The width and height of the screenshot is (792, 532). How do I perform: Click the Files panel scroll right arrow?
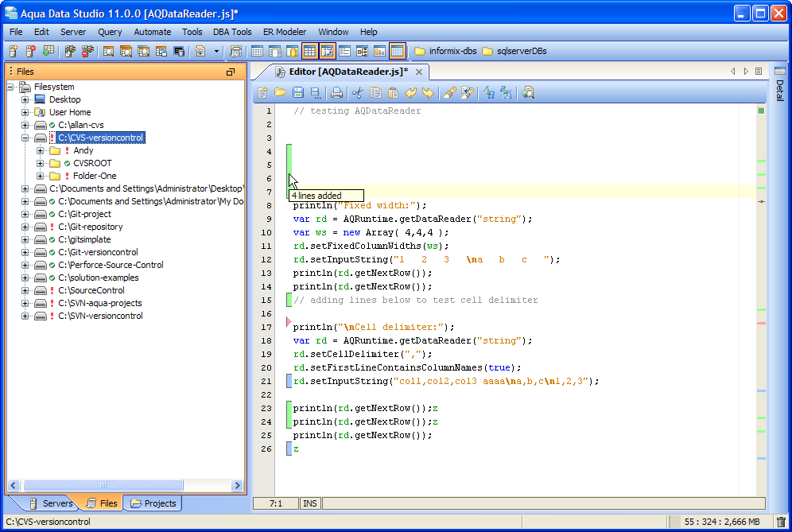[x=237, y=486]
